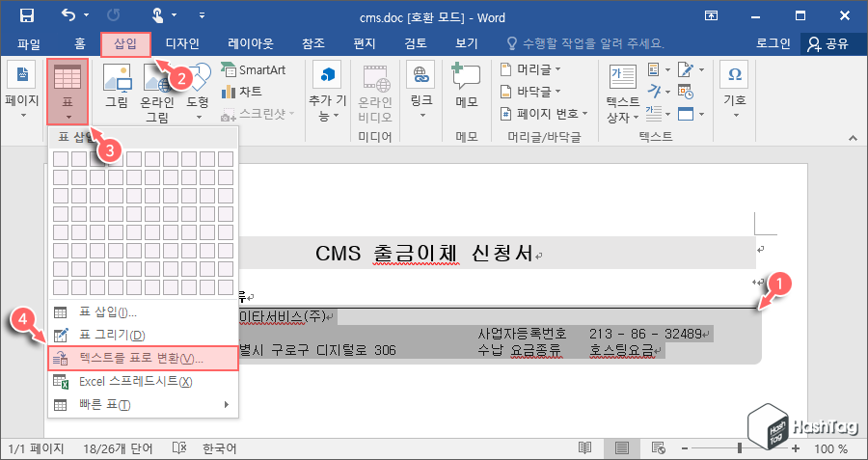Open the 머리글 header dropdown
The height and width of the screenshot is (460, 868).
pyautogui.click(x=530, y=69)
